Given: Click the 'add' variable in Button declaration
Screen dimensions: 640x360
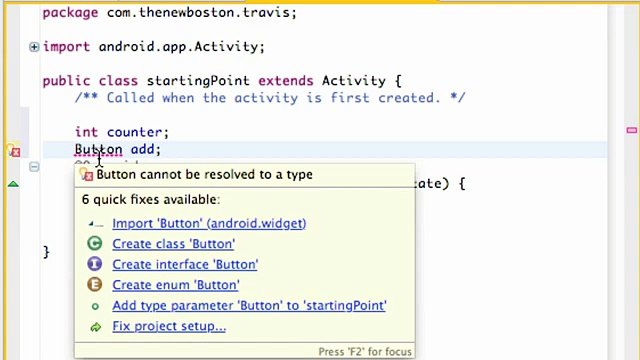Looking at the screenshot, I should (x=142, y=149).
